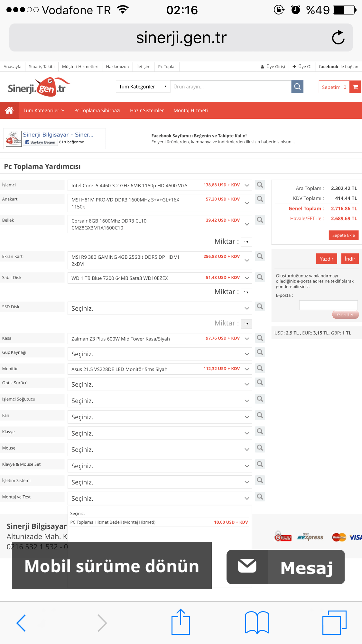Click the İndir download button
362x644 pixels.
point(350,259)
